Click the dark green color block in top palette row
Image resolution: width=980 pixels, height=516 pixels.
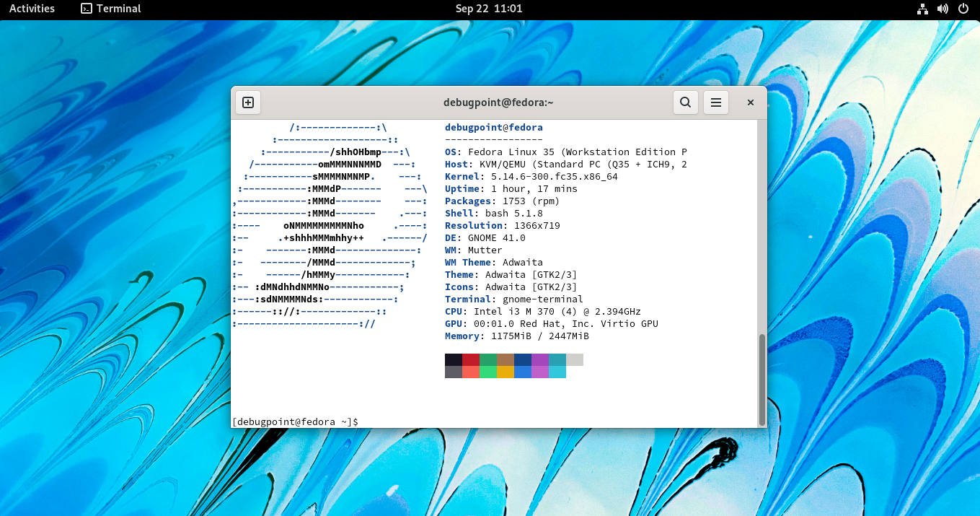click(488, 360)
